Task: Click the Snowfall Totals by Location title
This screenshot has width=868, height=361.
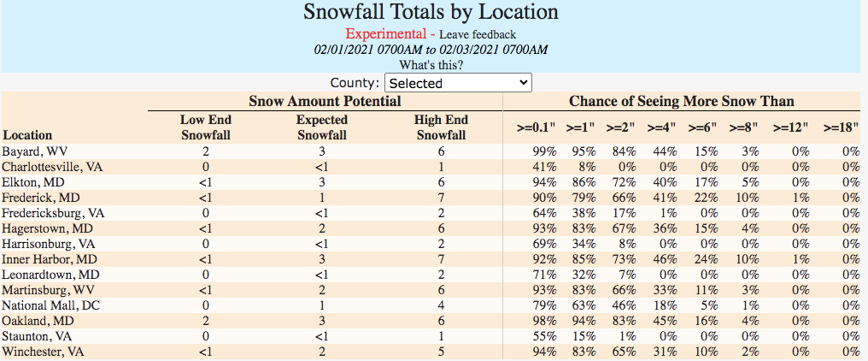Action: click(431, 12)
